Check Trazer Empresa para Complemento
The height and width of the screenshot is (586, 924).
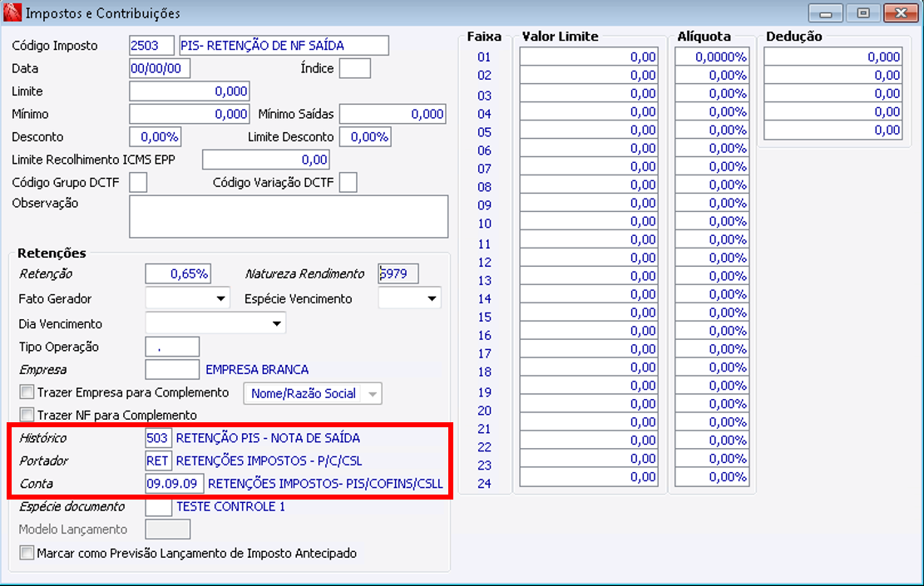[x=27, y=392]
